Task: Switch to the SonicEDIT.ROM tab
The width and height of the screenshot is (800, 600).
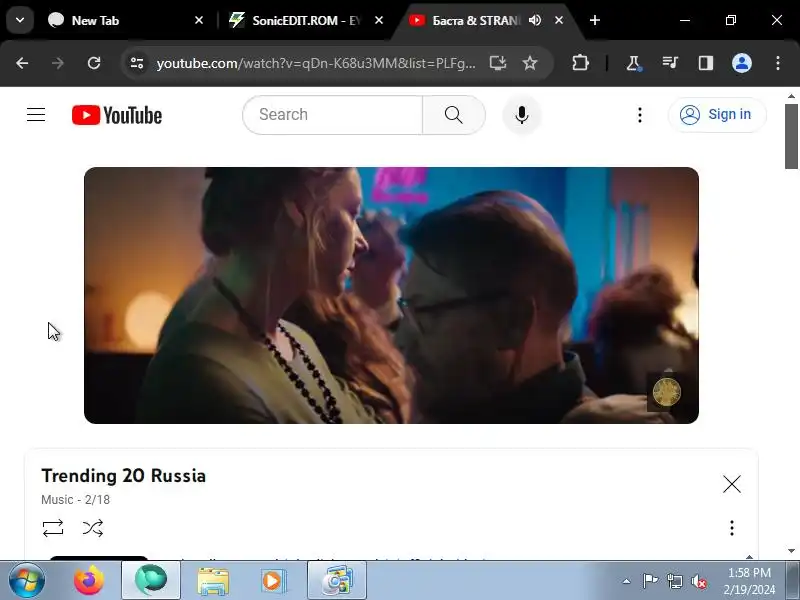Action: pos(306,20)
